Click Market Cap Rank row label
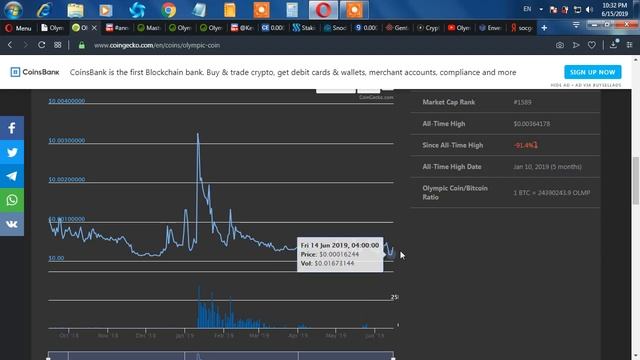Screen dimensions: 640x360 point(449,102)
